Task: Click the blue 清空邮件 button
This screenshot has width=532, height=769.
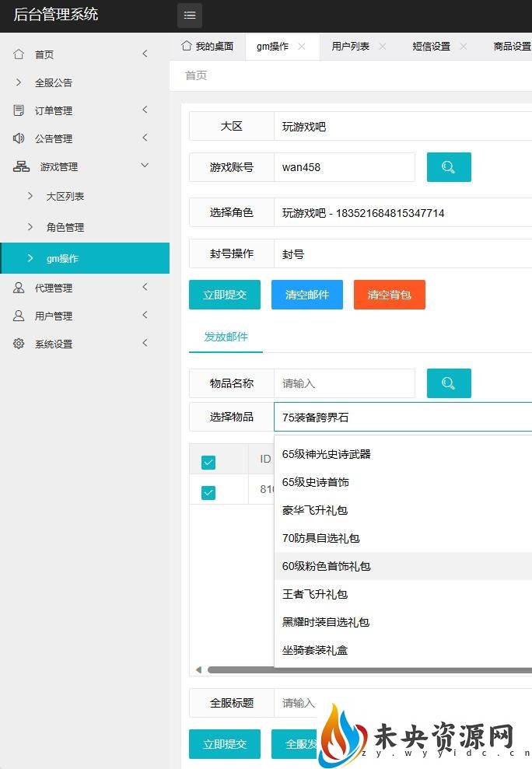Action: click(x=307, y=295)
